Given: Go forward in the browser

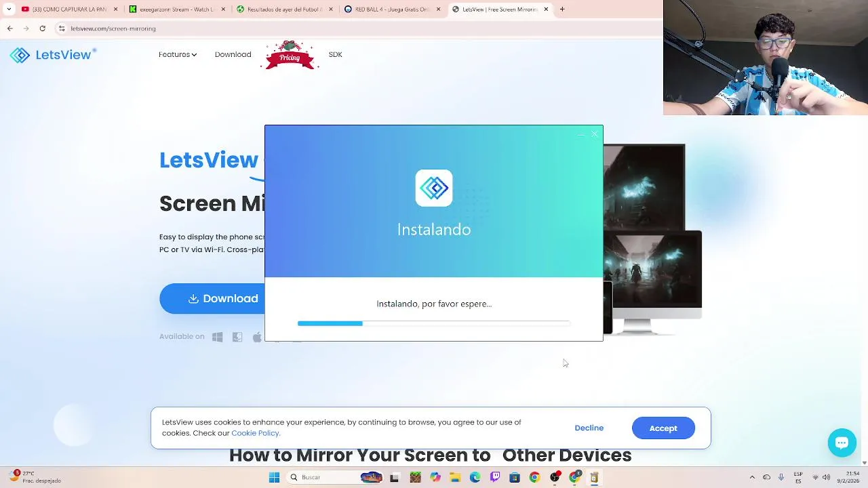Looking at the screenshot, I should point(26,28).
